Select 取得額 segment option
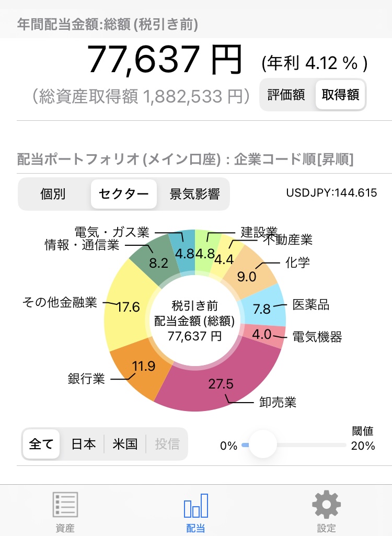The image size is (392, 536). click(340, 95)
